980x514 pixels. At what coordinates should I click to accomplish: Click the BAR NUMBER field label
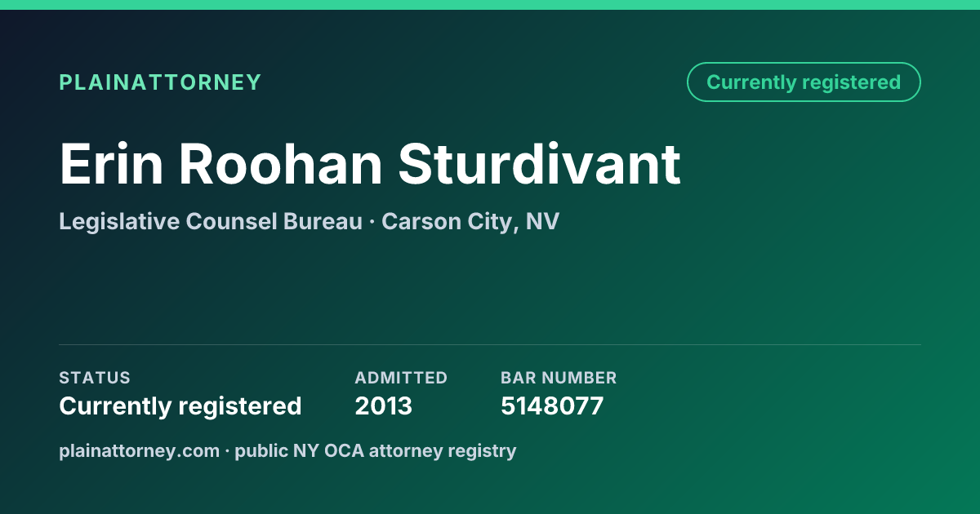coord(559,378)
